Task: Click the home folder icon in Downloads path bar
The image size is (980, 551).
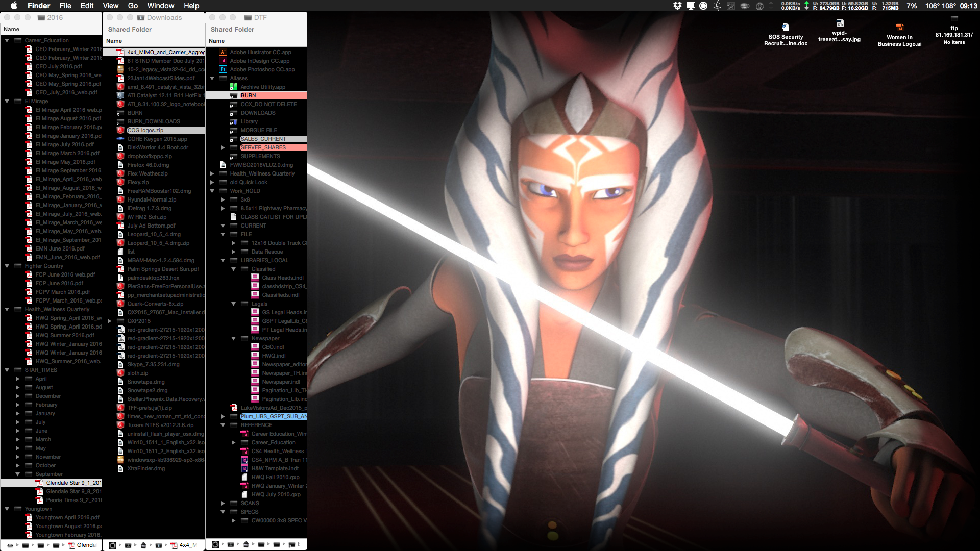Action: [143, 545]
